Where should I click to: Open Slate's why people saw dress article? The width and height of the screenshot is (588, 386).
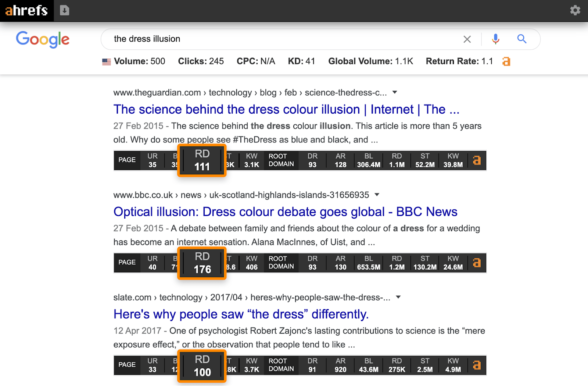[241, 314]
